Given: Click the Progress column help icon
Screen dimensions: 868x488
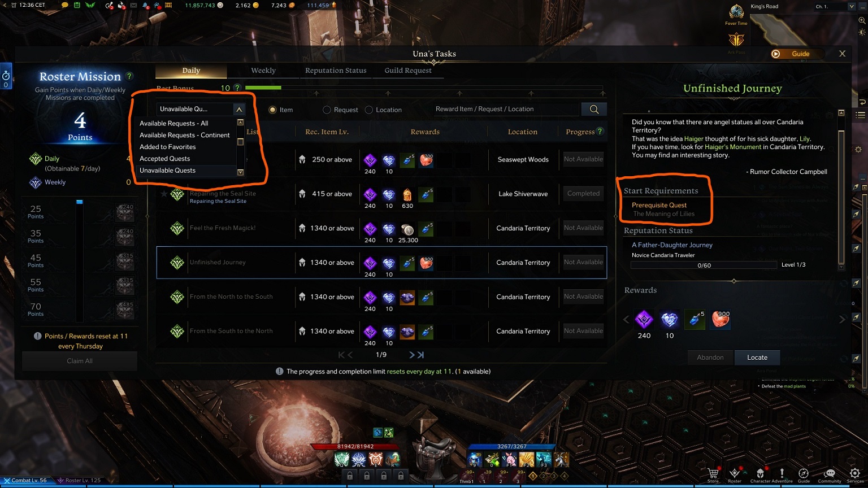Looking at the screenshot, I should pos(600,131).
